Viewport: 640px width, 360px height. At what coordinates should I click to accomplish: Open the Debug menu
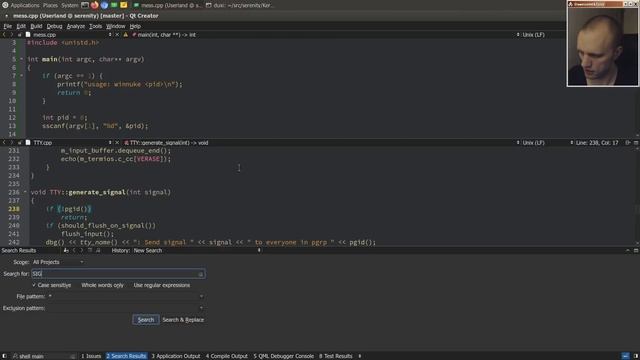tap(54, 26)
